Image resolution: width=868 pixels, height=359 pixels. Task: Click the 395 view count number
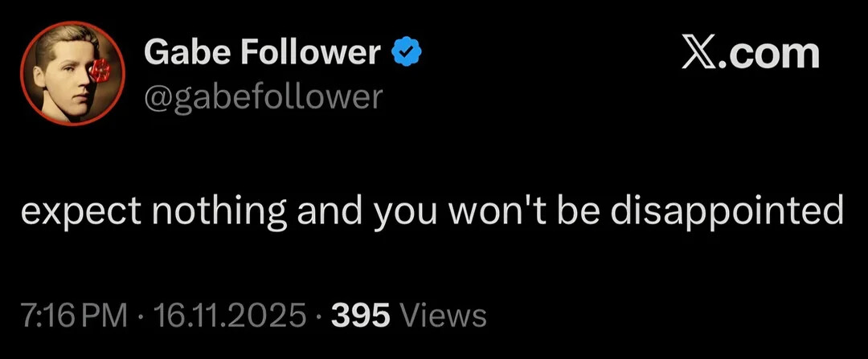coord(361,315)
